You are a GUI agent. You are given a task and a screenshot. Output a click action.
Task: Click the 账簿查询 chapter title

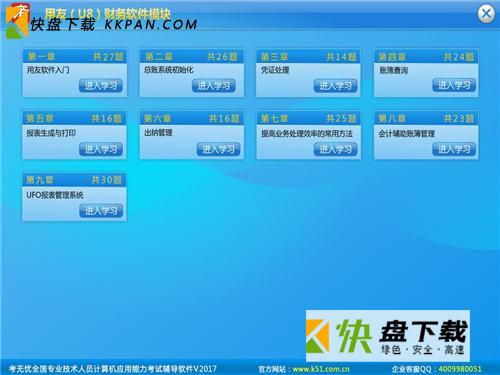click(x=394, y=70)
